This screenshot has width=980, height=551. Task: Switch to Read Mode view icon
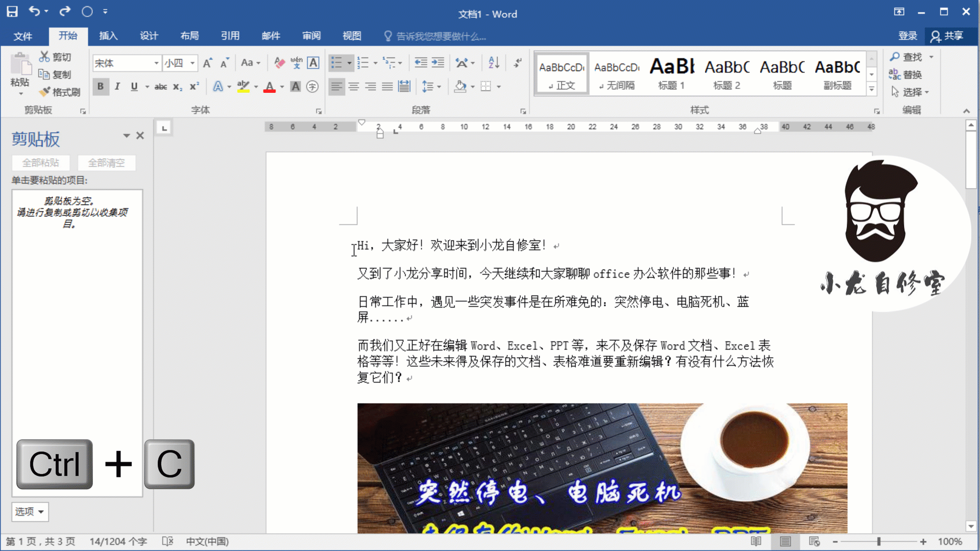(756, 541)
